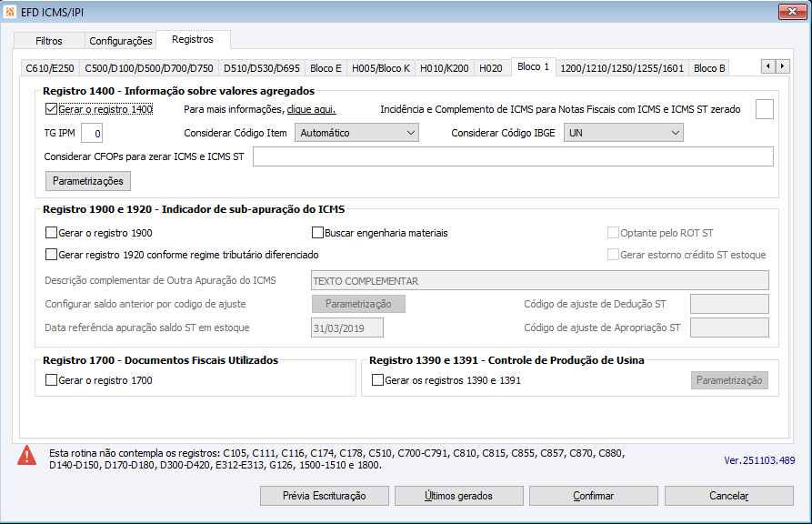Screen dimensions: 812x524
Task: Click the CFOPs para zerar ICMS field
Action: [513, 156]
